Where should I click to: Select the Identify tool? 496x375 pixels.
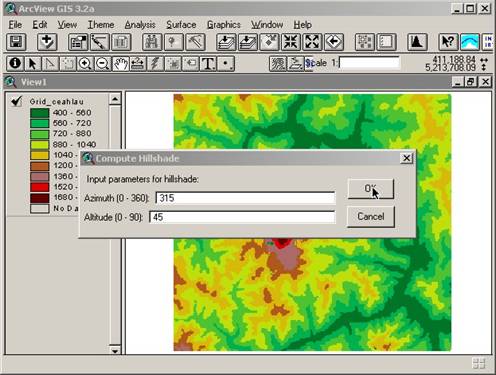(15, 63)
